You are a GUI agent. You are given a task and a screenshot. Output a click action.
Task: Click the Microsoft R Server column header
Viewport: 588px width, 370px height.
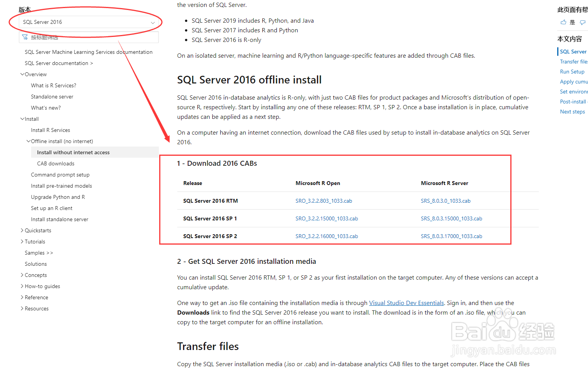(445, 183)
